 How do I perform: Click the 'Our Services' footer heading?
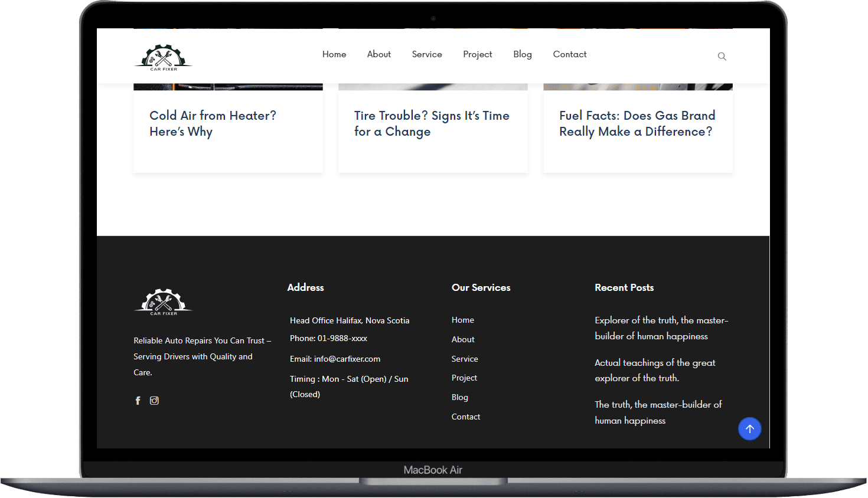(x=481, y=287)
